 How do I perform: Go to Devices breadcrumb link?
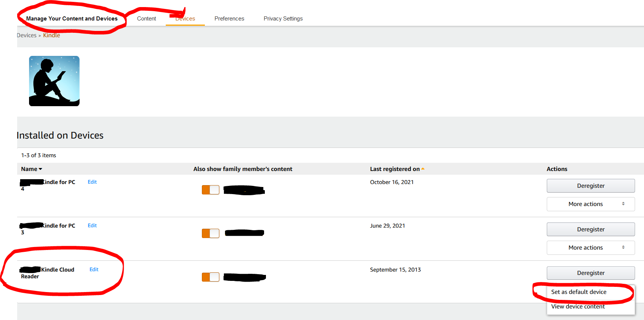tap(26, 35)
